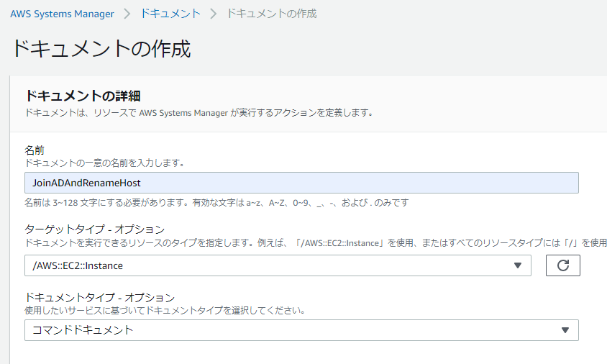The width and height of the screenshot is (607, 364).
Task: Select the ドキュメントの作成 breadcrumb item
Action: (271, 14)
